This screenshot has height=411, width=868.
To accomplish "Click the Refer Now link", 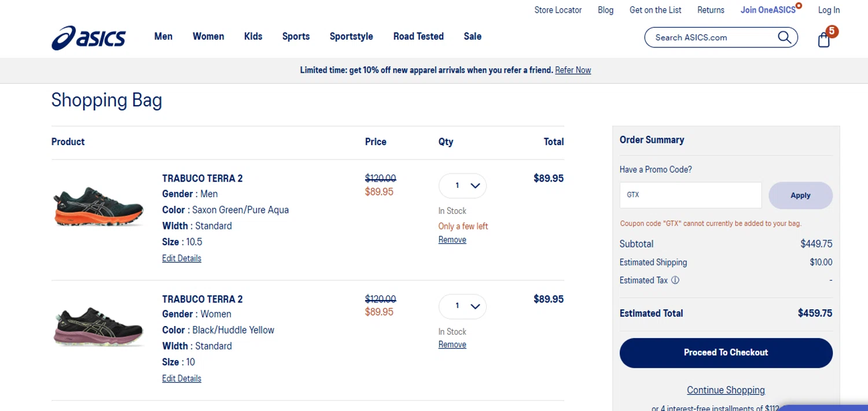I will 573,71.
